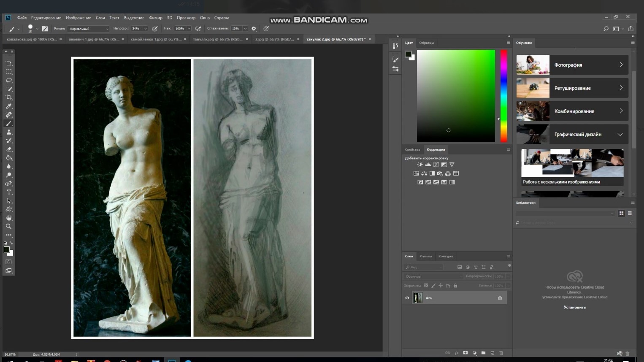
Task: Select the Blur tool
Action: point(8,166)
